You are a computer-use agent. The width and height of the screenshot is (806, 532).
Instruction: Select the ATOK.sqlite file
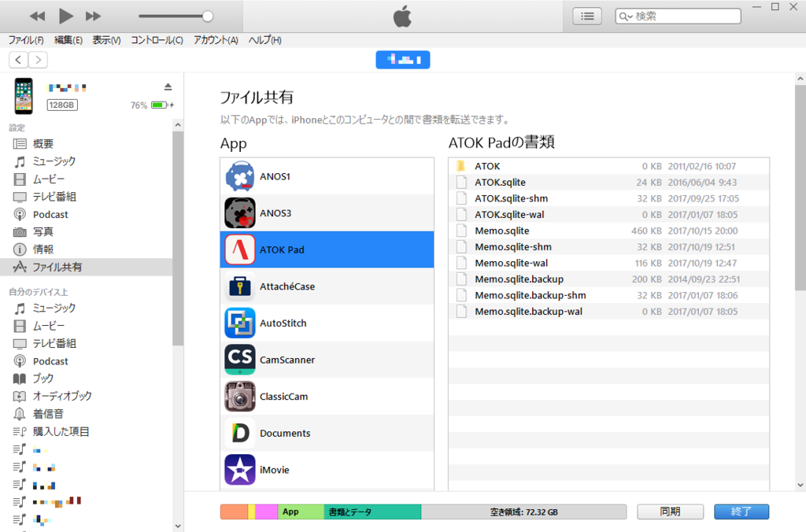(608, 183)
